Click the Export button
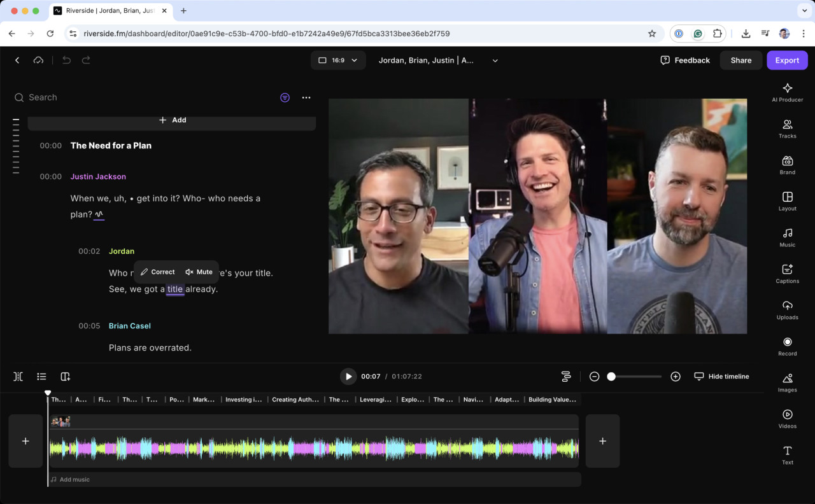815x504 pixels. click(787, 60)
